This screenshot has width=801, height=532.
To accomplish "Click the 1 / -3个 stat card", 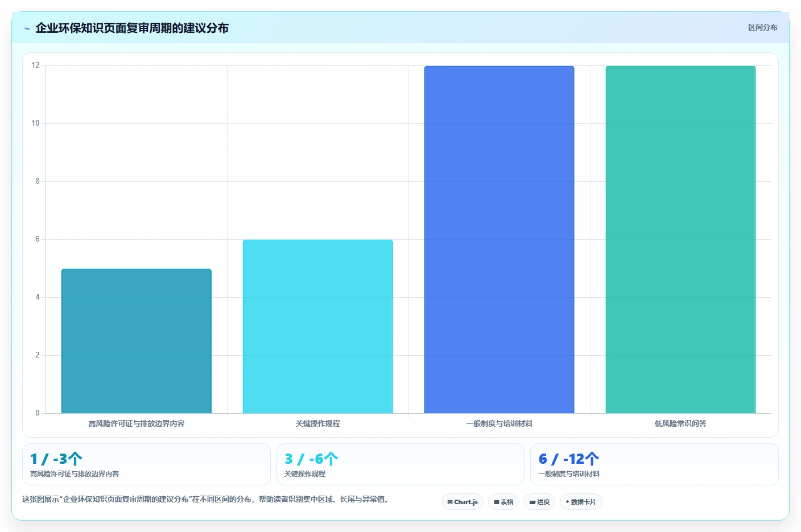I will (x=146, y=464).
